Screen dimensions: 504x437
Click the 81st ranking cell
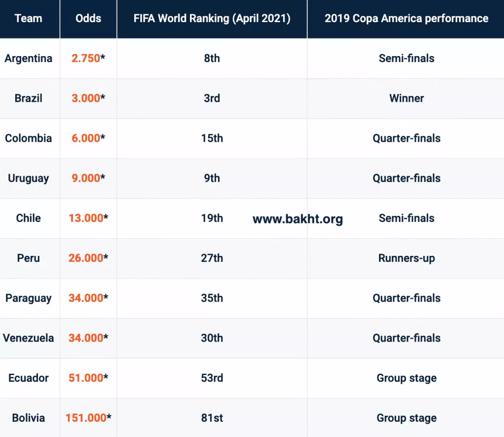point(212,418)
